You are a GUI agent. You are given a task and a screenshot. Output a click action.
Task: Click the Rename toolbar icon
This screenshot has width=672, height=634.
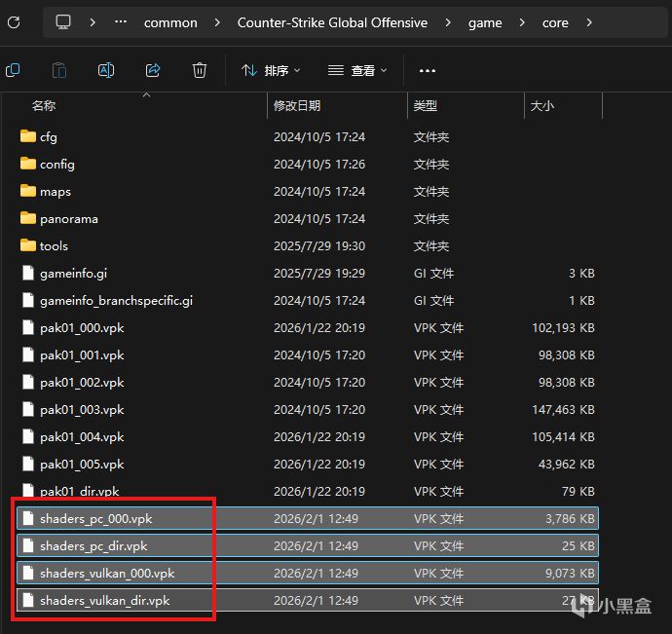106,70
